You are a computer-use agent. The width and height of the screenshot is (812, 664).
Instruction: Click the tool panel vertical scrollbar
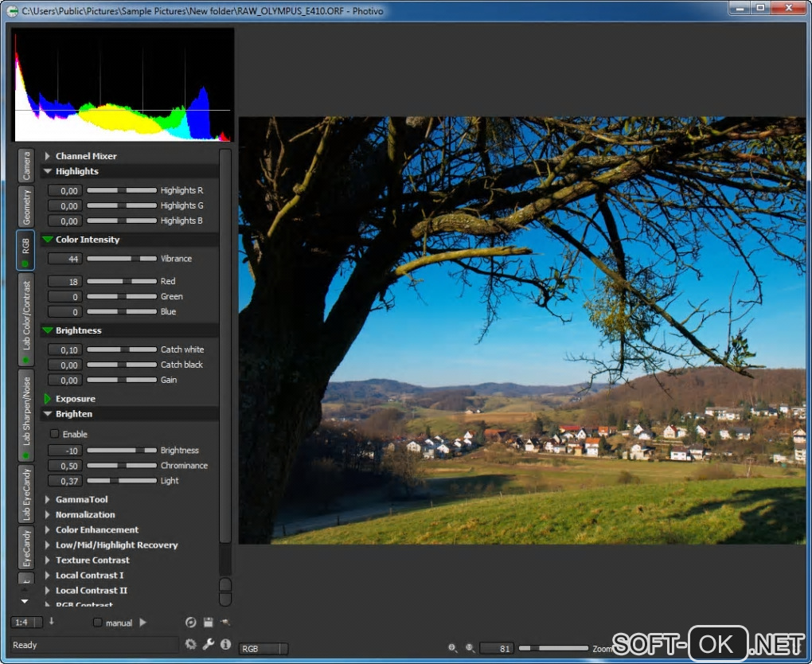click(224, 346)
